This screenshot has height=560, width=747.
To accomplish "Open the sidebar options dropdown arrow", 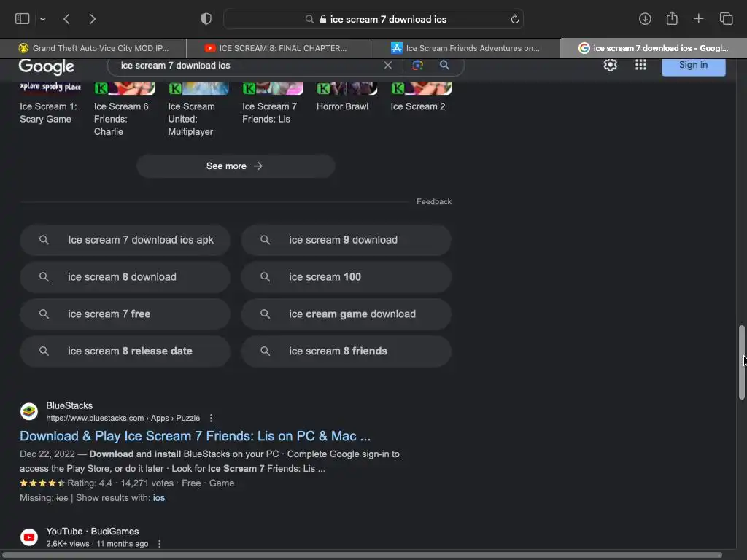I will coord(43,19).
